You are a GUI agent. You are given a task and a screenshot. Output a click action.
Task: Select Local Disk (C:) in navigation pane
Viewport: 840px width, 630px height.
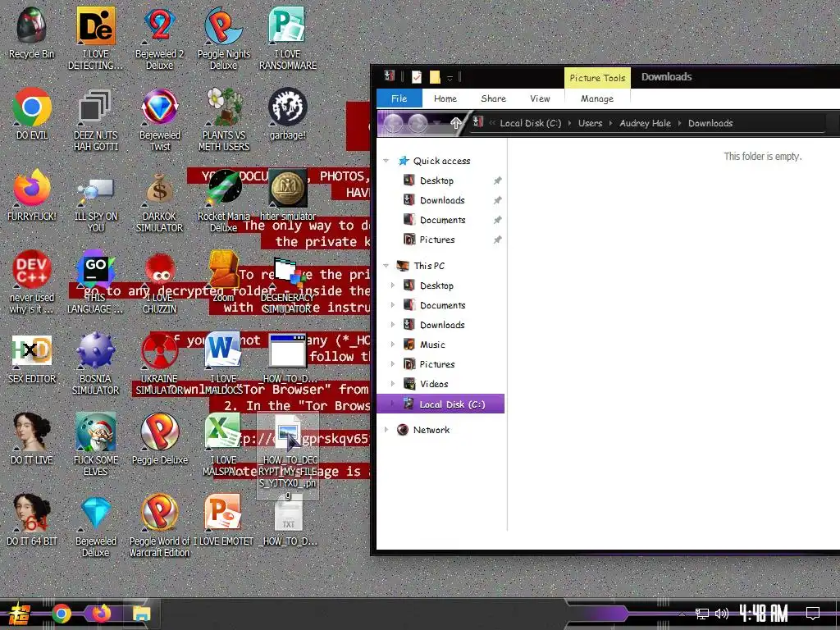[441, 404]
